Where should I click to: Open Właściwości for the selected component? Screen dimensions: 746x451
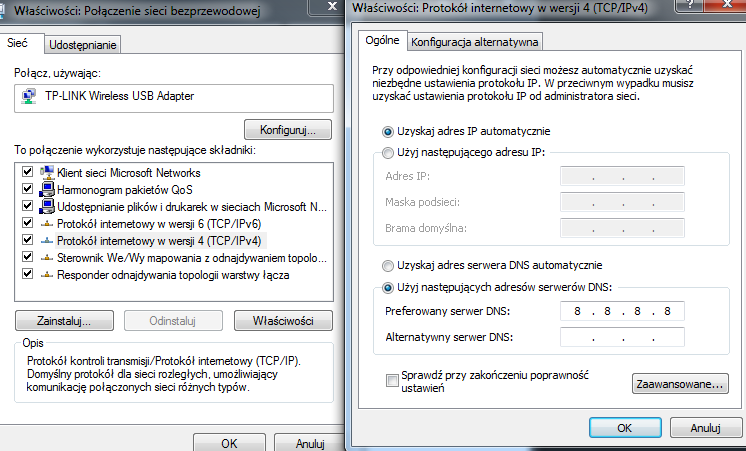[x=283, y=321]
